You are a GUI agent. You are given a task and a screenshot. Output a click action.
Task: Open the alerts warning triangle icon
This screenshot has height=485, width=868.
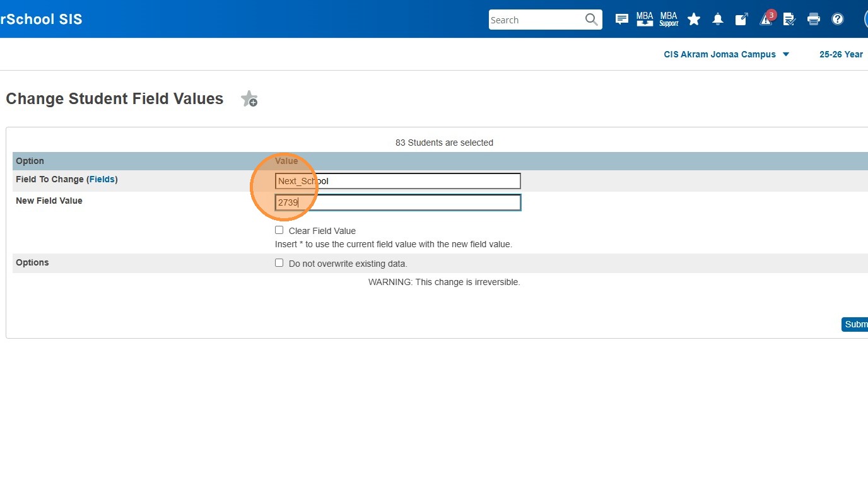766,19
